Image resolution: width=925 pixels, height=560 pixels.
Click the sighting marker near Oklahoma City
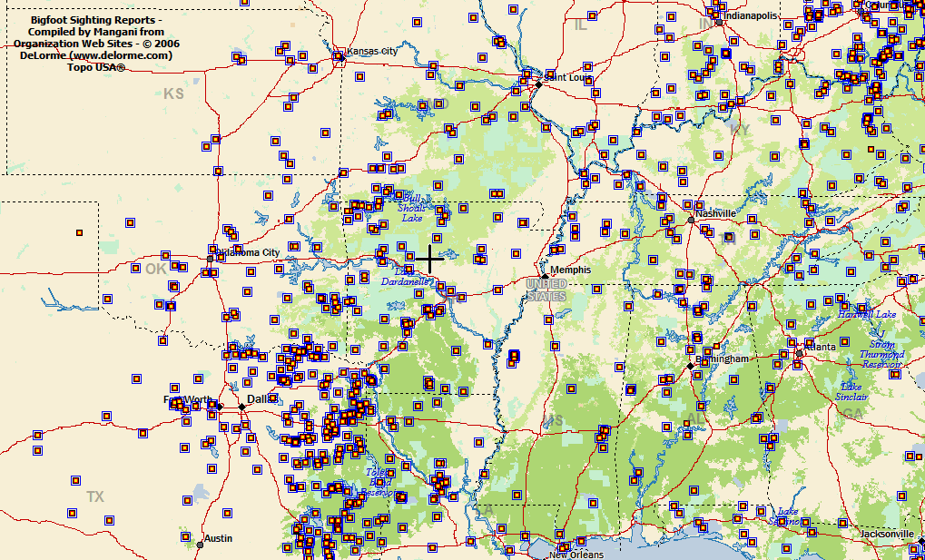coord(221,257)
